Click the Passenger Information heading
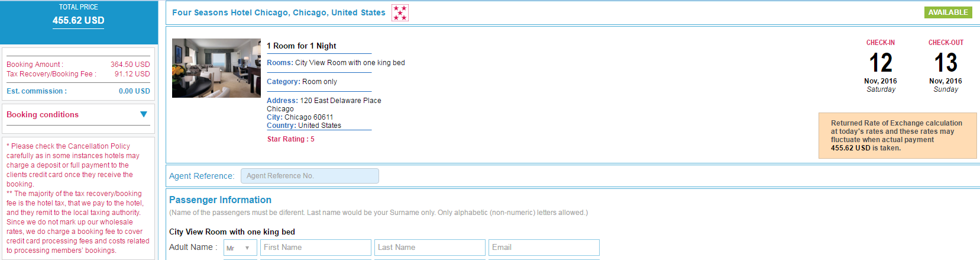 click(x=220, y=200)
